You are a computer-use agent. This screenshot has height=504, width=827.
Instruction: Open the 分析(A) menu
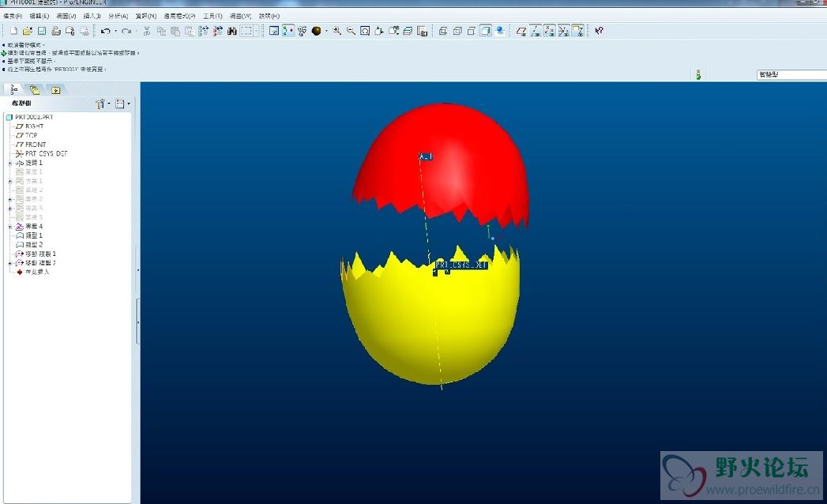[118, 17]
